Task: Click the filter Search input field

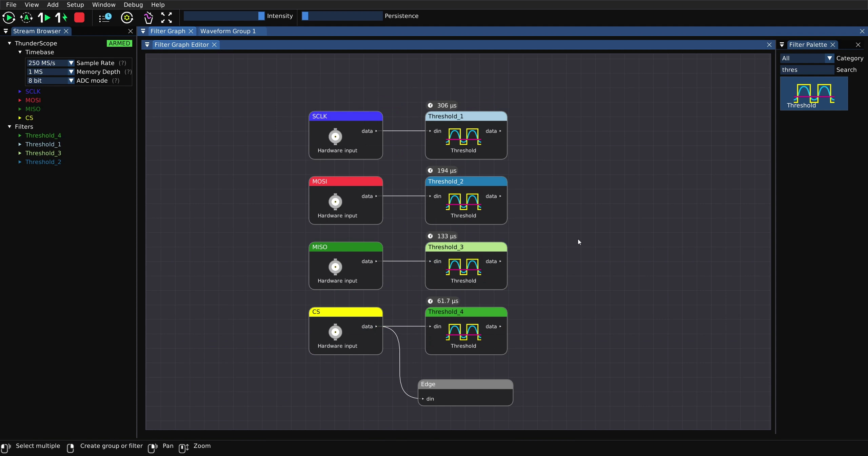Action: [807, 70]
